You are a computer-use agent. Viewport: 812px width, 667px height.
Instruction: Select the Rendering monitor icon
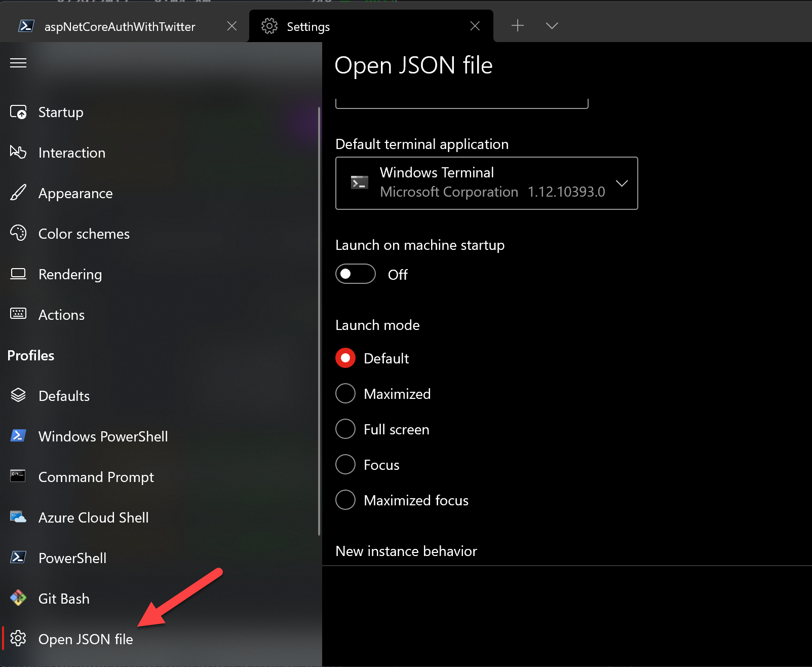pos(18,274)
